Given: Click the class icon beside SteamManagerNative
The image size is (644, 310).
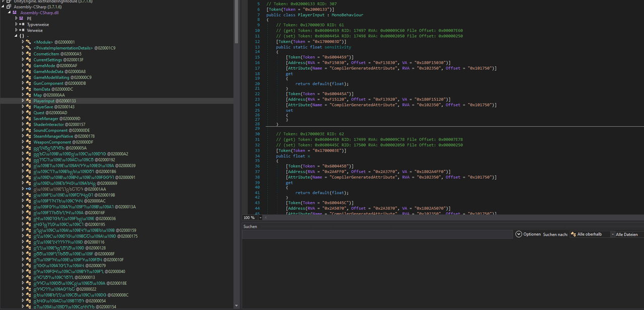Looking at the screenshot, I should (29, 136).
